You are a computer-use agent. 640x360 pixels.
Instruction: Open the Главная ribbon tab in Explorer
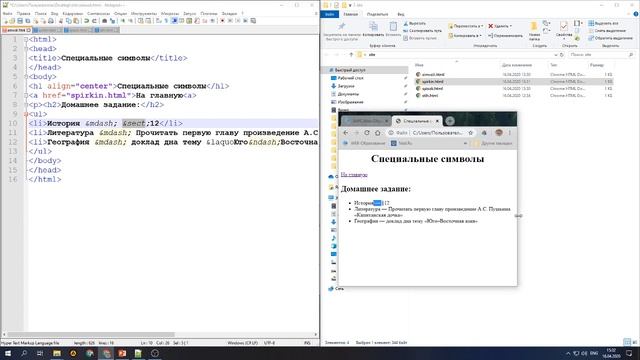point(351,14)
